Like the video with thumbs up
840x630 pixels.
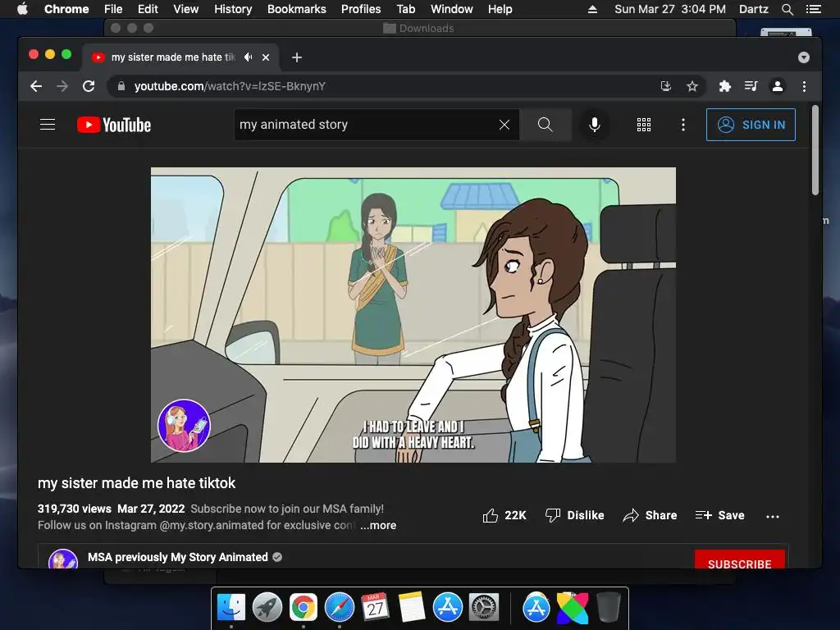pyautogui.click(x=504, y=515)
